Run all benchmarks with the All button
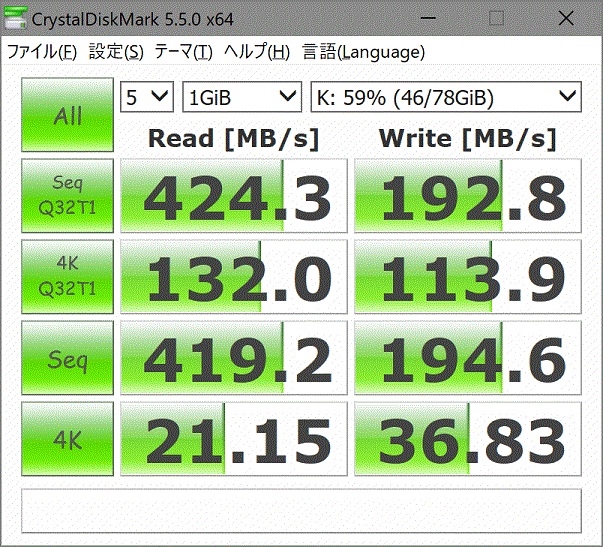The image size is (603, 547). [x=67, y=115]
